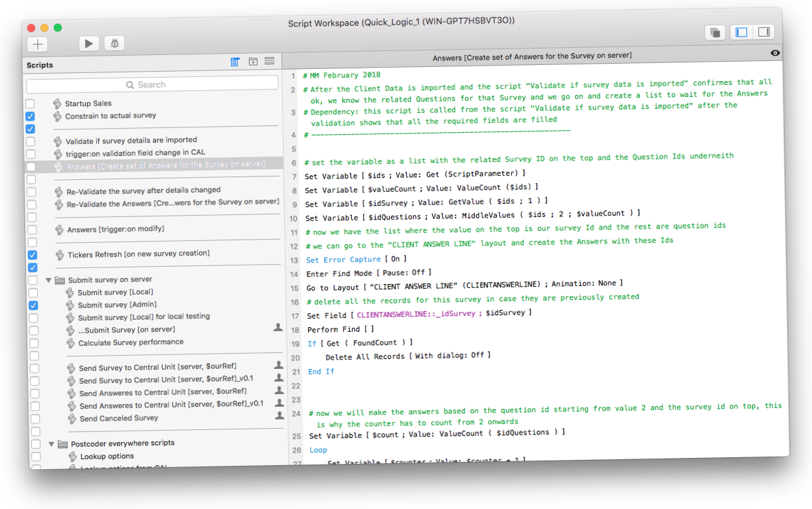The height and width of the screenshot is (509, 812).
Task: Run the script with the play button
Action: [89, 44]
